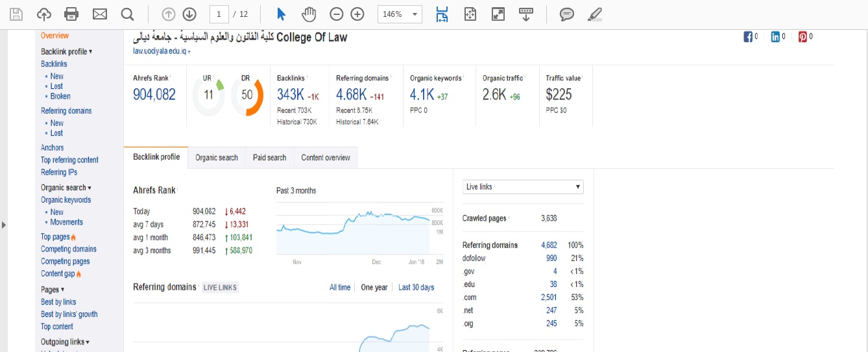Select the One year range

pos(374,287)
